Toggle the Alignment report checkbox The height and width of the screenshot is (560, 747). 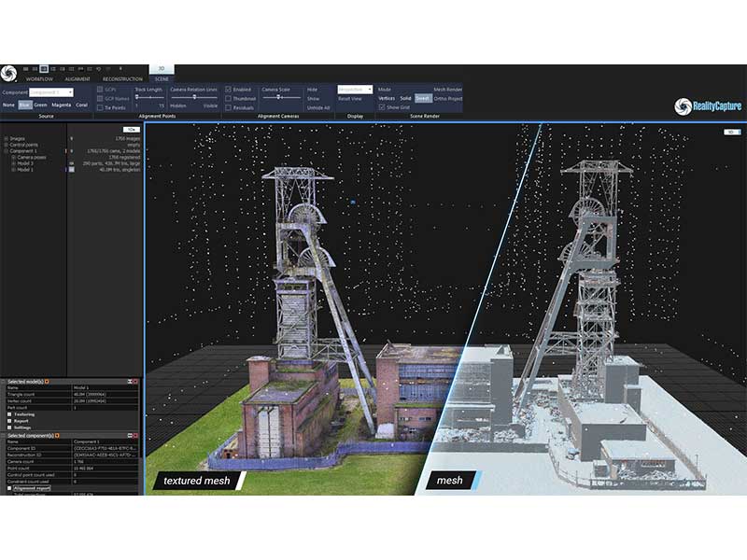[x=9, y=488]
